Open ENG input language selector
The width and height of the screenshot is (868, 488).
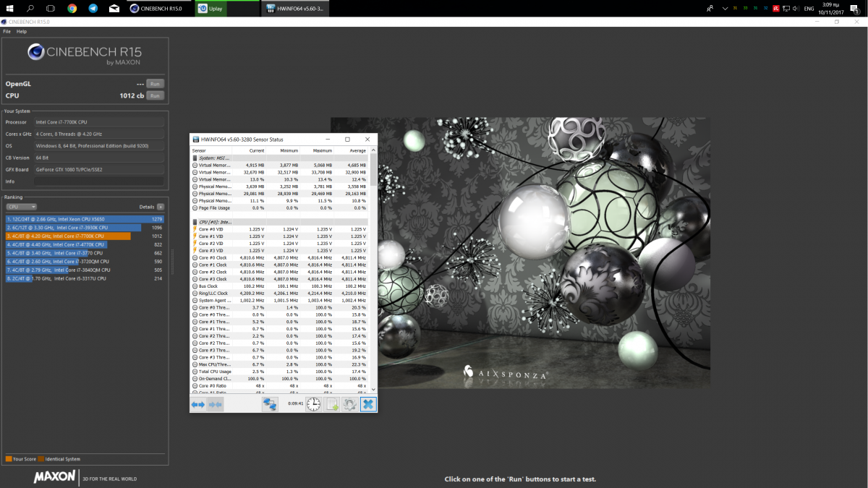809,9
